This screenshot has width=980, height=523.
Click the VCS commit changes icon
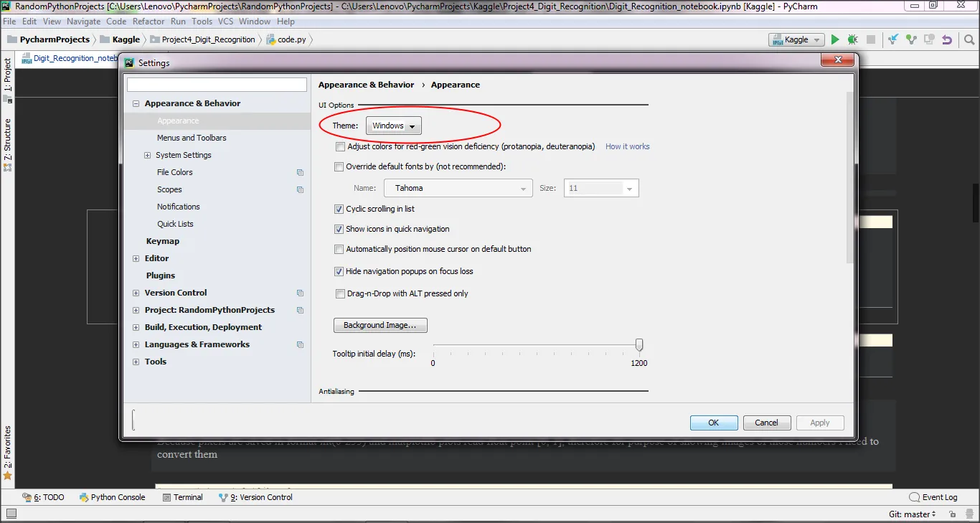point(911,40)
